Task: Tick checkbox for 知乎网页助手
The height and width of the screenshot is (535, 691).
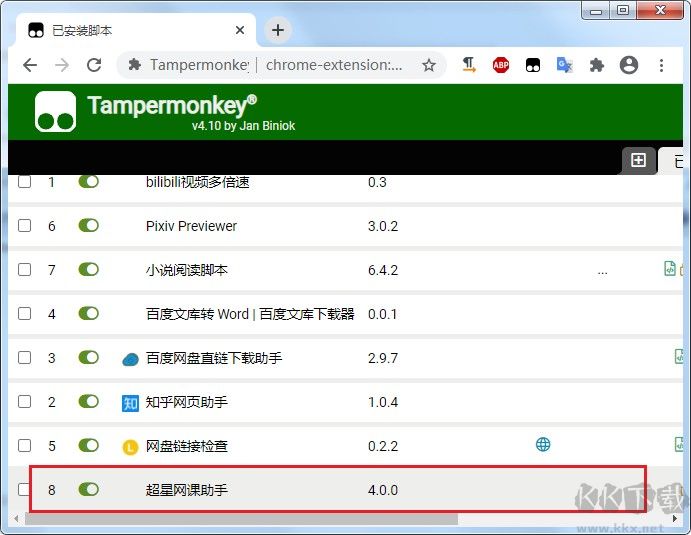Action: [x=24, y=401]
